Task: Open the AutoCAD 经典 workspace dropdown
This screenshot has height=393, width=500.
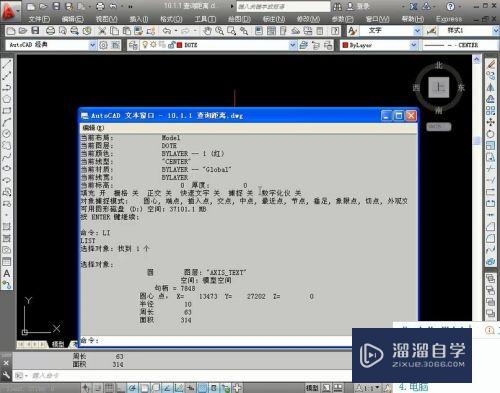Action: point(93,45)
